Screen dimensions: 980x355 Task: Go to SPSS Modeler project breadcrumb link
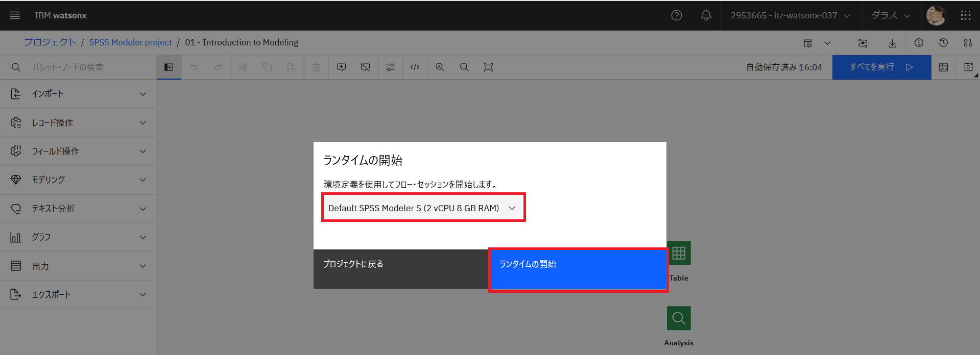[x=130, y=42]
